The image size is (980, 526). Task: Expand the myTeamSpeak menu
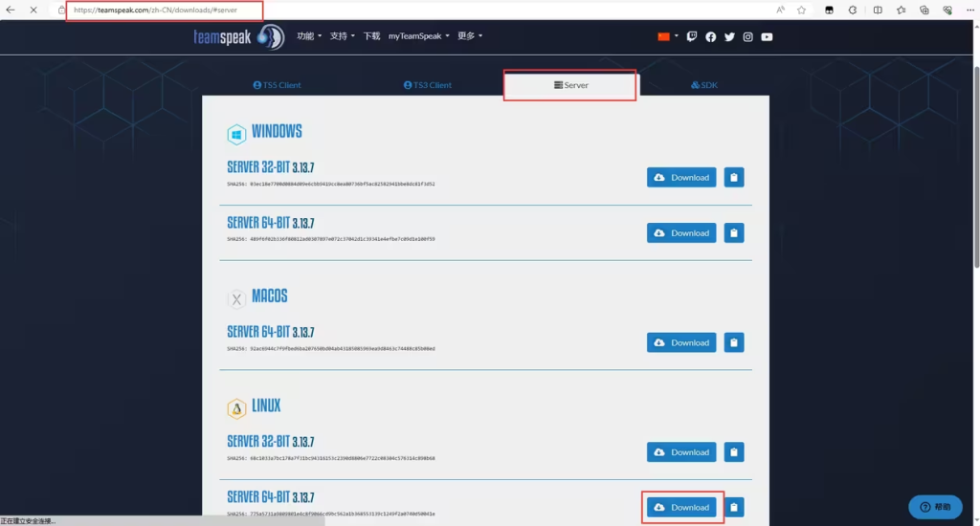(419, 36)
